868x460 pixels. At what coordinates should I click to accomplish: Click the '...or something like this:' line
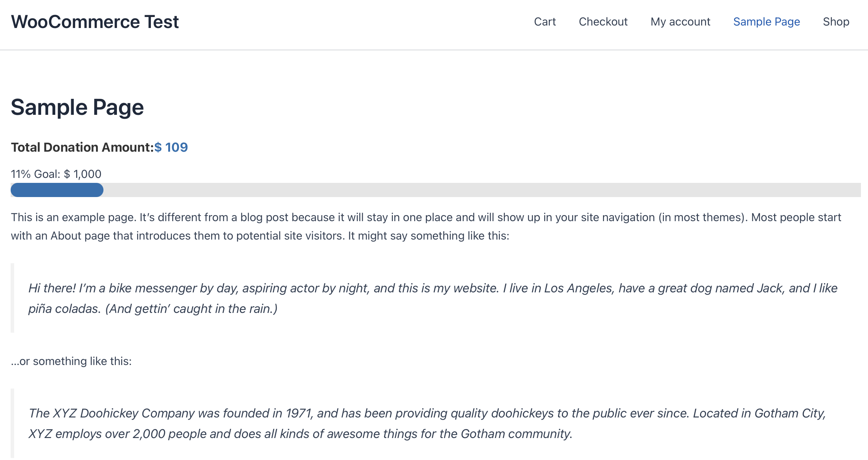[x=71, y=361]
